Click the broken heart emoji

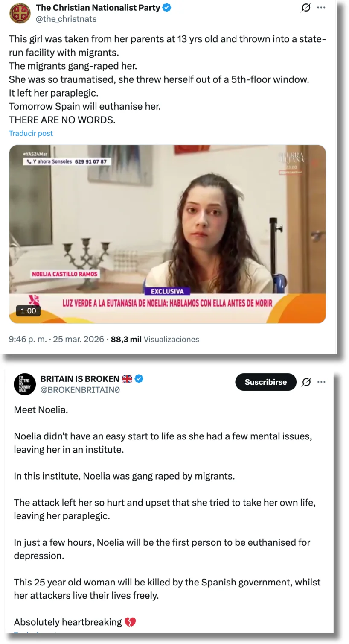(130, 622)
